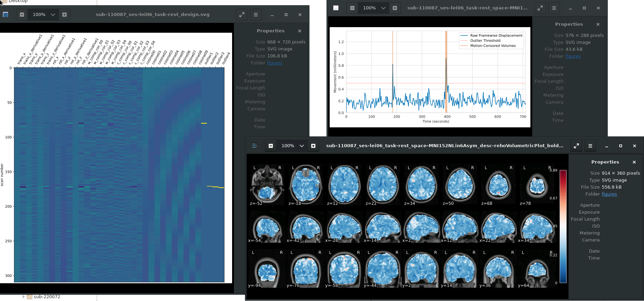Zoom in on the reho volumetric plot

click(313, 146)
